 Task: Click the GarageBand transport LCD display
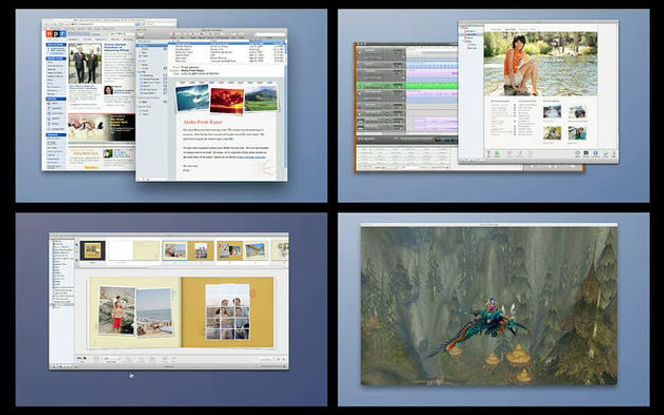445,139
